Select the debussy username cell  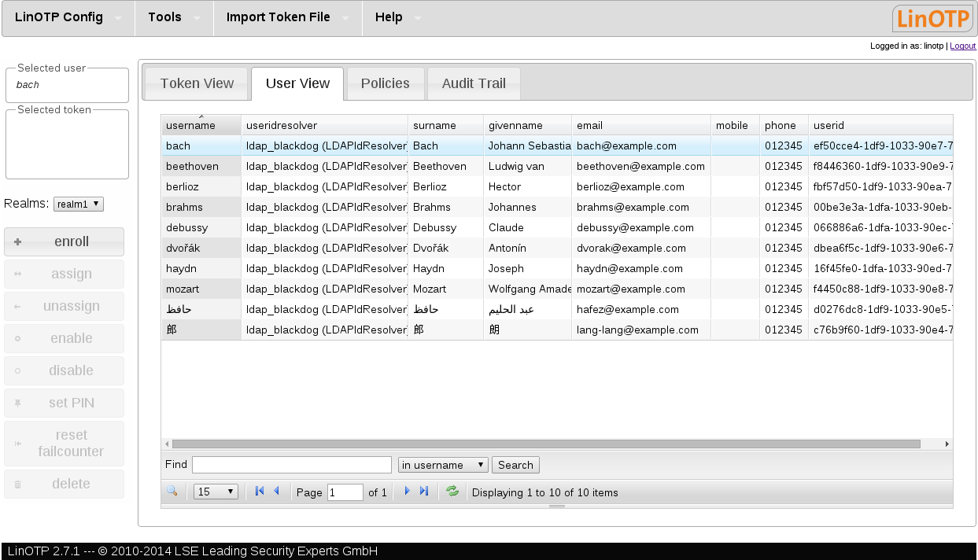[201, 227]
